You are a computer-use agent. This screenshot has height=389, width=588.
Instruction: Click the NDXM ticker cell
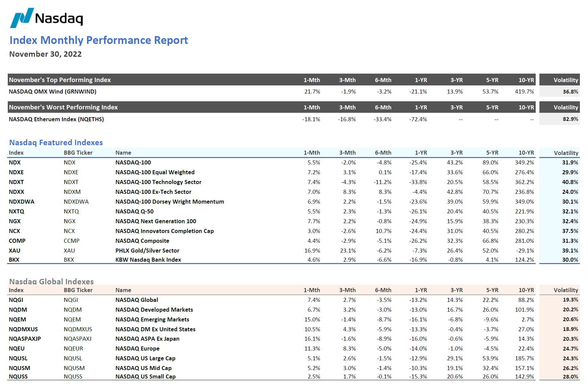(72, 192)
